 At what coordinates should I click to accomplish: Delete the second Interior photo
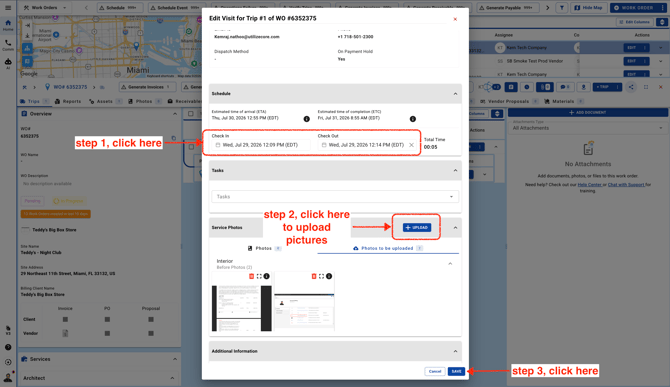pos(314,276)
